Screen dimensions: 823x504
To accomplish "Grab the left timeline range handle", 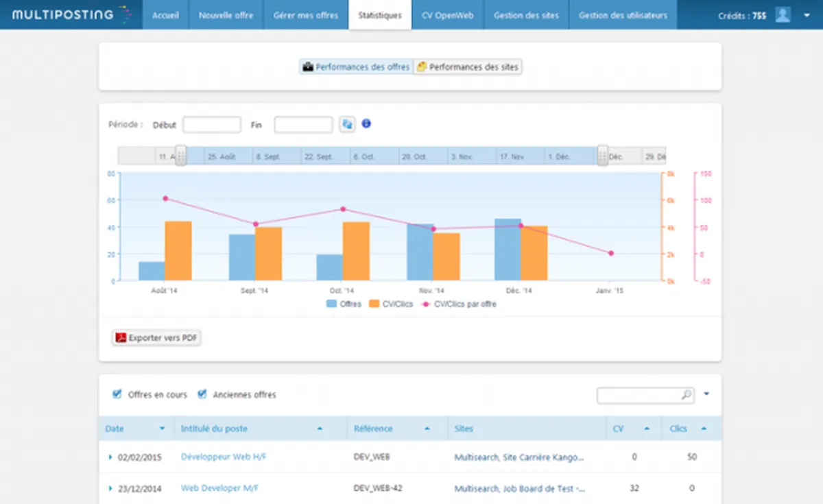I will pos(181,156).
